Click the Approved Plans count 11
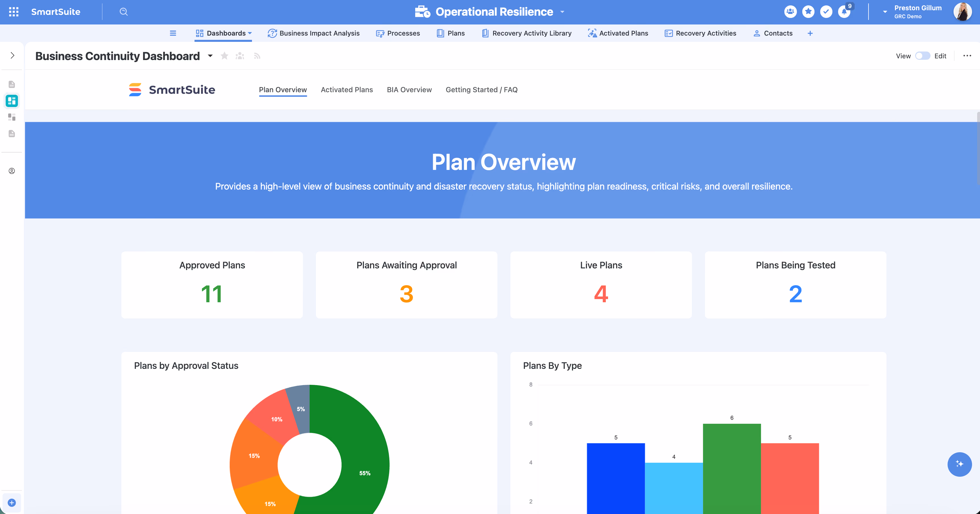Viewport: 980px width, 514px height. [212, 294]
